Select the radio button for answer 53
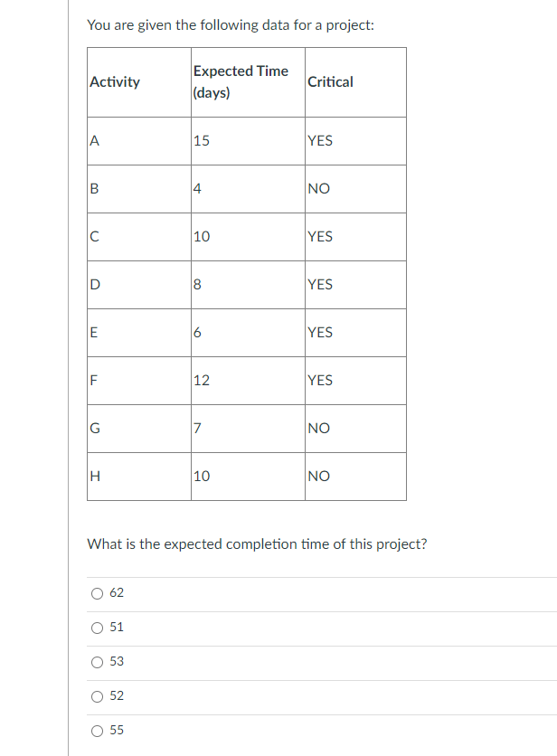This screenshot has width=557, height=756. (98, 661)
